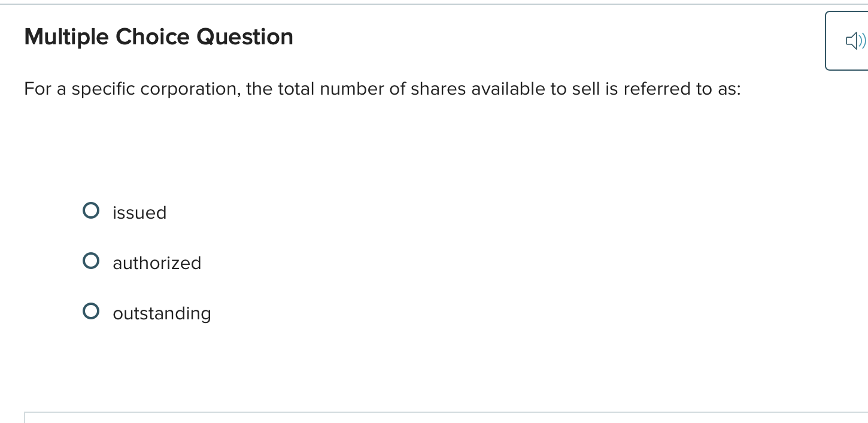Click the outstanding option circle
This screenshot has width=868, height=423.
coord(91,311)
